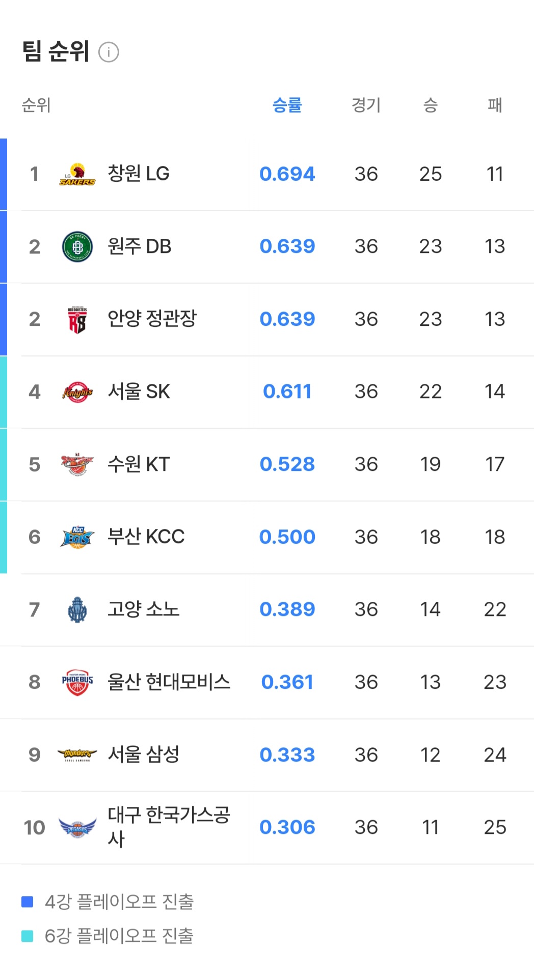
Task: Select the 경기 column header
Action: point(366,105)
